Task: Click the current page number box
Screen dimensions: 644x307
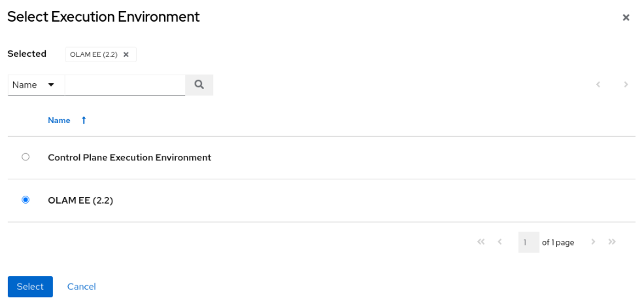Action: pyautogui.click(x=528, y=242)
